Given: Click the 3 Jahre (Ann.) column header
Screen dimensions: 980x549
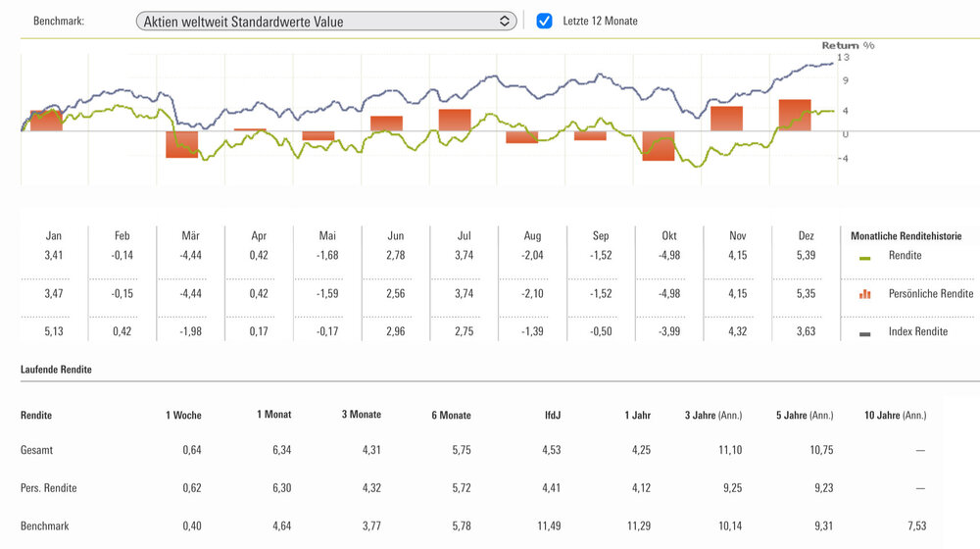Looking at the screenshot, I should (x=713, y=416).
